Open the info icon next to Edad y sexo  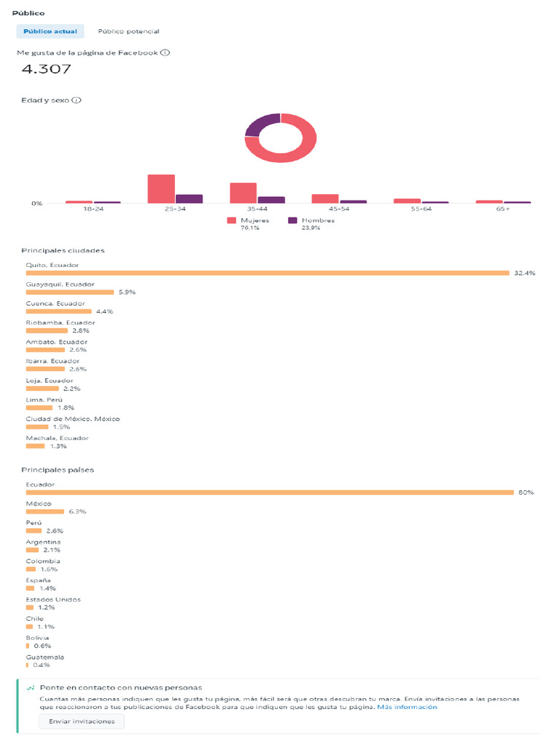pyautogui.click(x=76, y=100)
